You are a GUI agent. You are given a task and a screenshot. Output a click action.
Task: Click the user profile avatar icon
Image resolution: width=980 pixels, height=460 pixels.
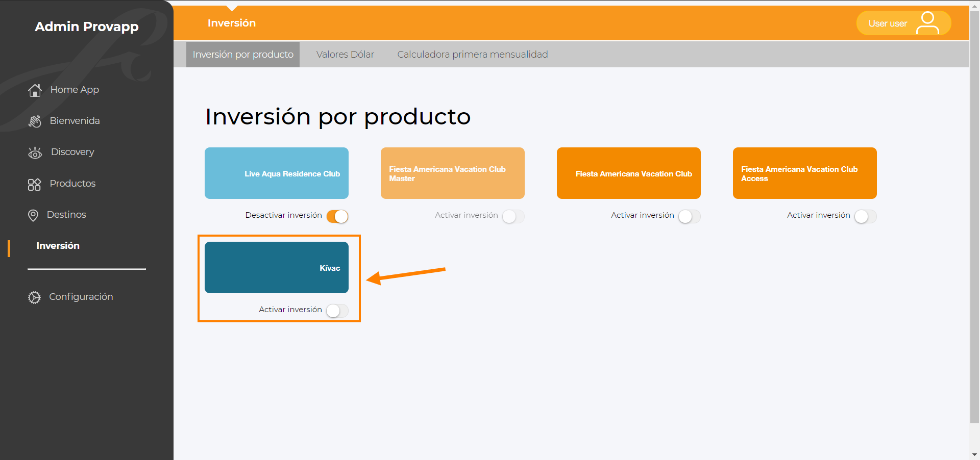tap(927, 23)
